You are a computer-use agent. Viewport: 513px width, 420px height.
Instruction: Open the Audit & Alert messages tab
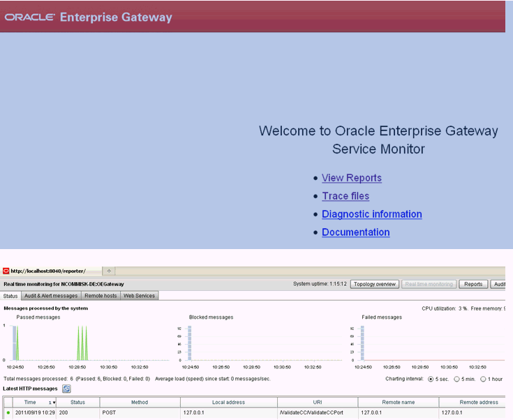tap(51, 296)
